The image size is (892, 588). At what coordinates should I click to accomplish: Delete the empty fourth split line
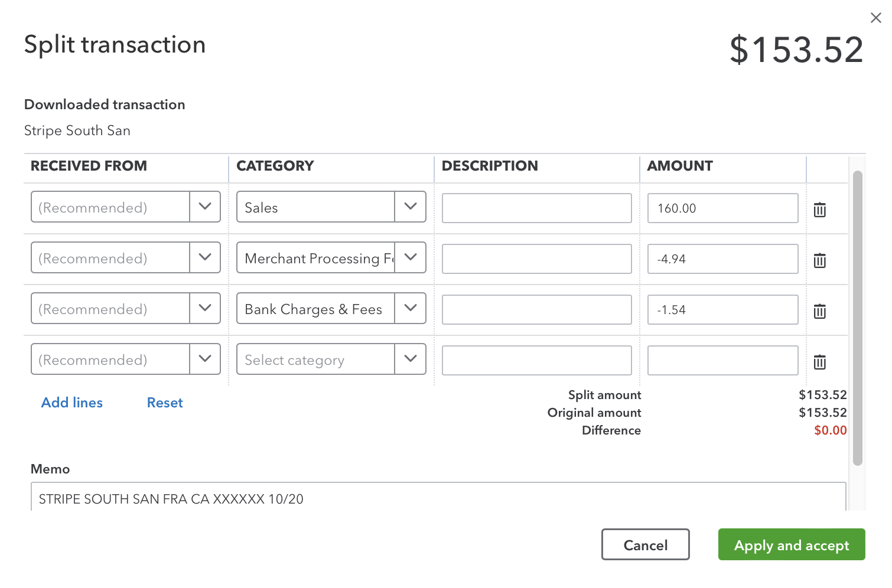tap(819, 362)
